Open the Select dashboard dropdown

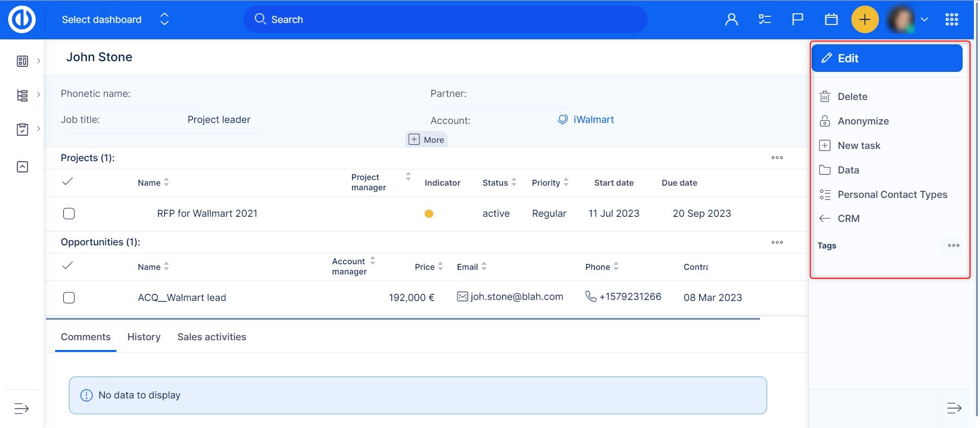pyautogui.click(x=115, y=20)
